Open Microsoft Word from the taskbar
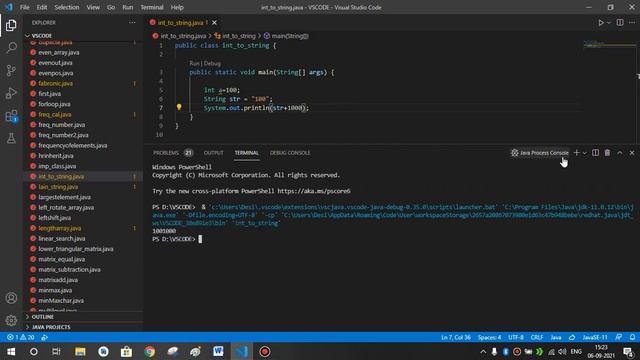The width and height of the screenshot is (640, 360). [218, 351]
